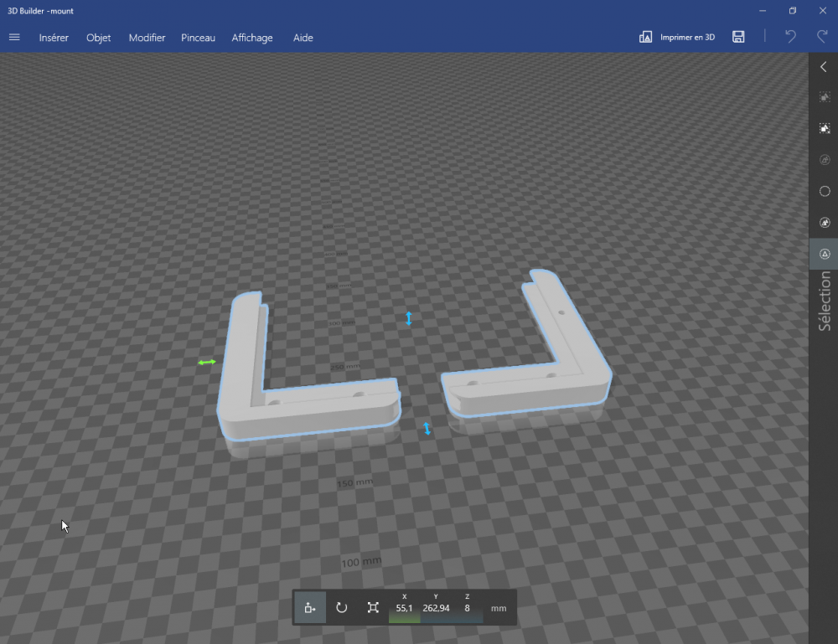Edit the X value 55,1
Image resolution: width=838 pixels, height=644 pixels.
(404, 608)
